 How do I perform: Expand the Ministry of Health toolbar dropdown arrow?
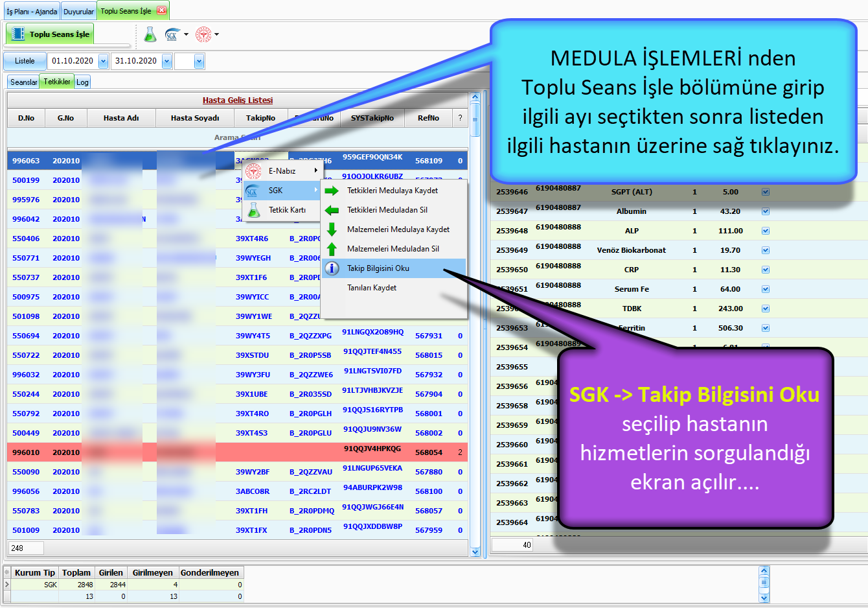point(216,34)
